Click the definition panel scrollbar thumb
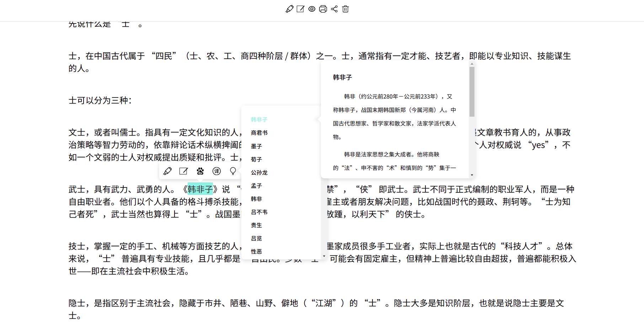This screenshot has height=329, width=644. (472, 92)
